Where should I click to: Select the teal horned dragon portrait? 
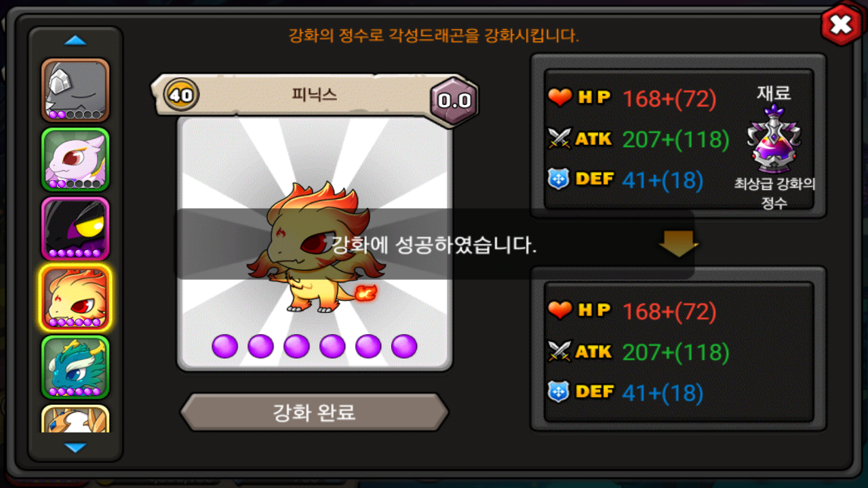(75, 367)
